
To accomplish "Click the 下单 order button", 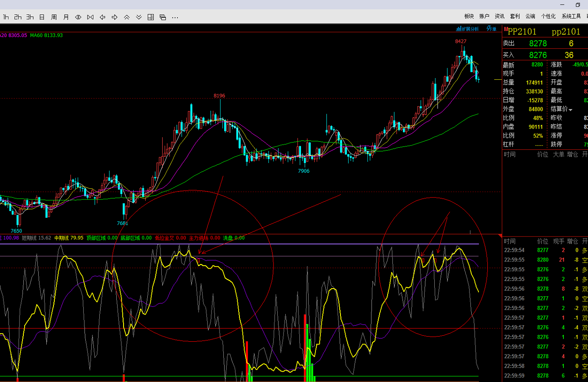I will click(x=491, y=29).
